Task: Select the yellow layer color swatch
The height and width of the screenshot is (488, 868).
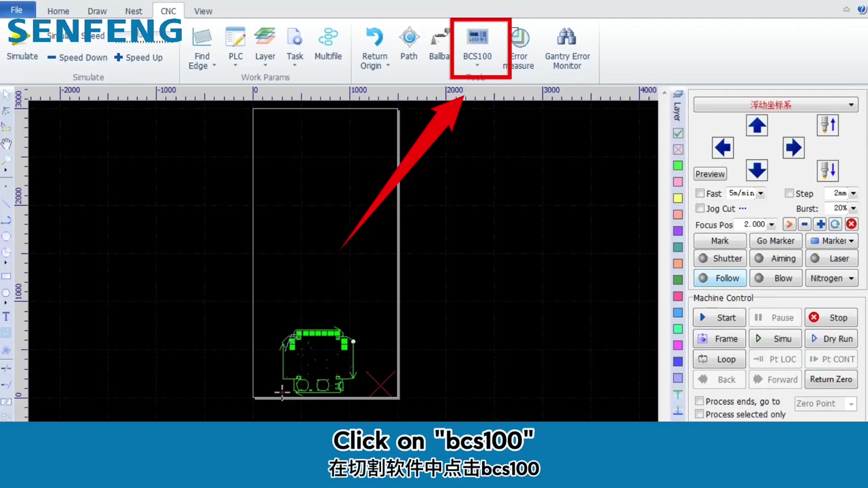Action: click(677, 199)
